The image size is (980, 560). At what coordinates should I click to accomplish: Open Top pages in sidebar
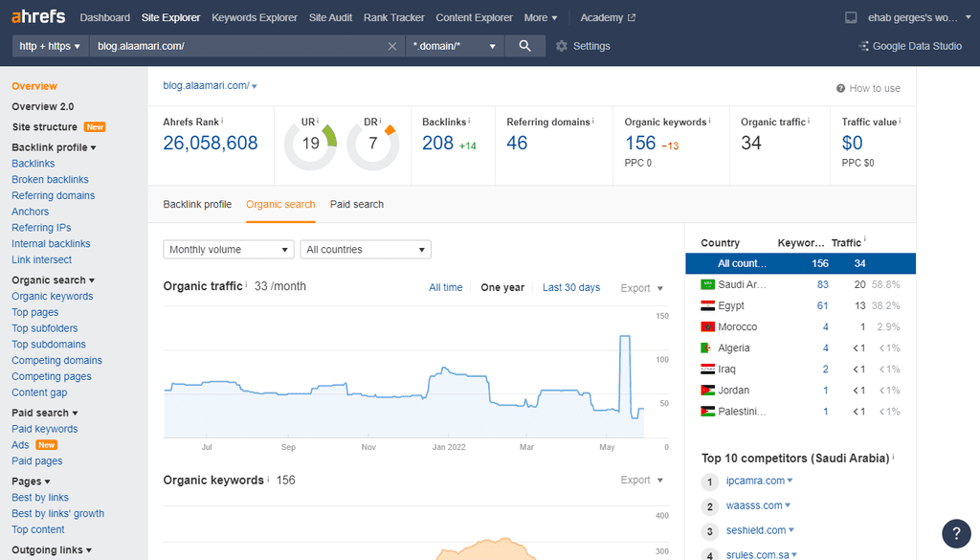(35, 312)
